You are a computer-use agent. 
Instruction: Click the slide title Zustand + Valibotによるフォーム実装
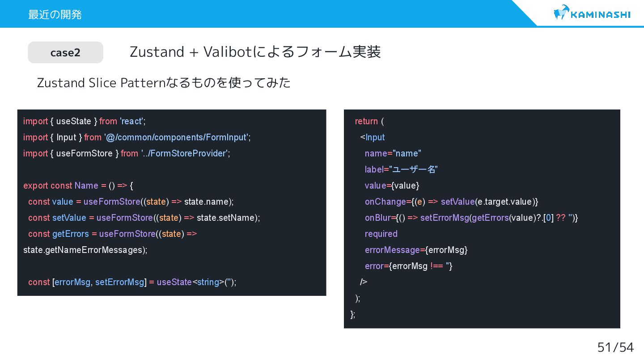click(x=255, y=52)
